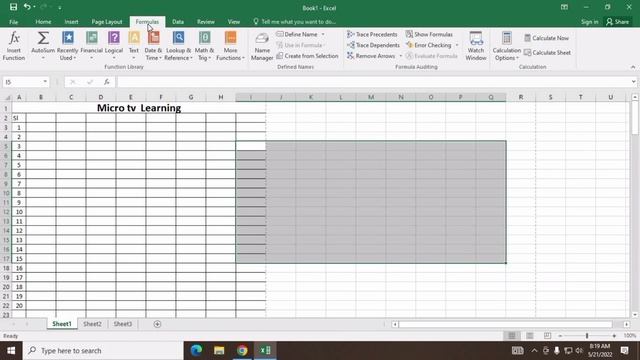This screenshot has width=640, height=360.
Task: Click the Share button
Action: click(618, 22)
